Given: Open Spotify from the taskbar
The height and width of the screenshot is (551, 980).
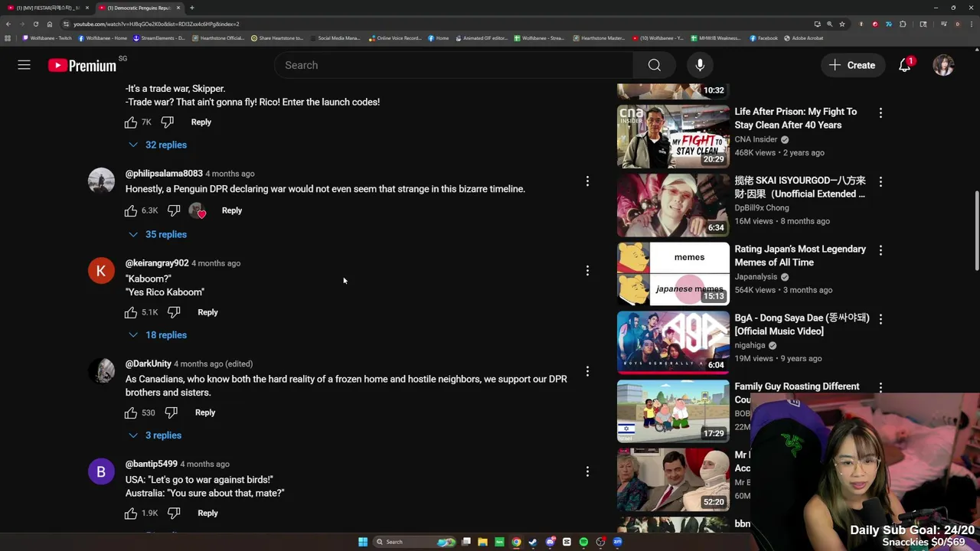Looking at the screenshot, I should tap(583, 542).
